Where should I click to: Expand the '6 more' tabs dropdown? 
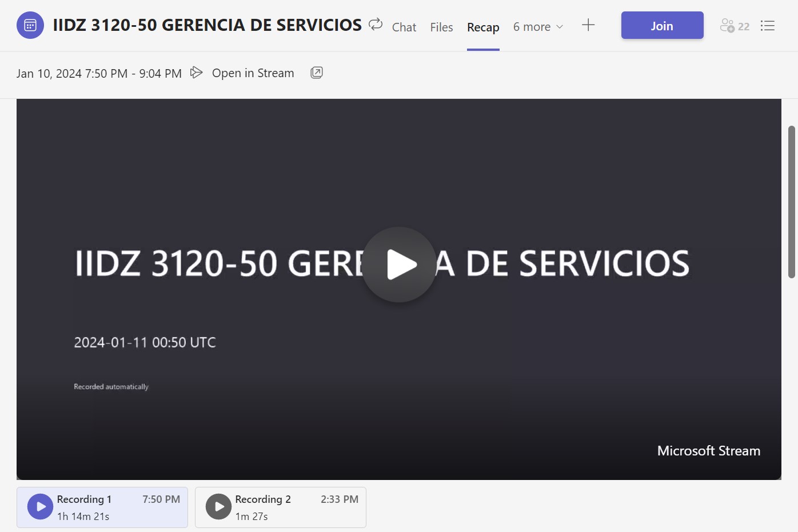pos(538,27)
